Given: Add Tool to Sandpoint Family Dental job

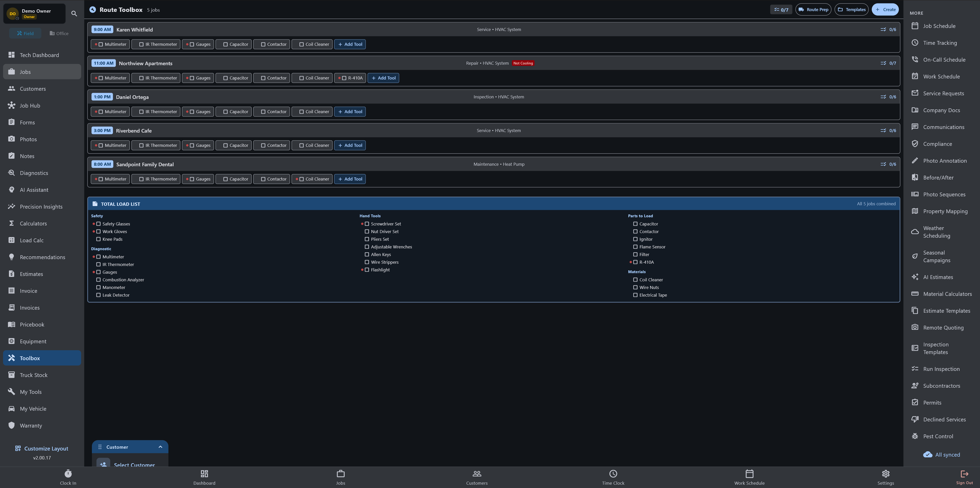Looking at the screenshot, I should [x=350, y=179].
